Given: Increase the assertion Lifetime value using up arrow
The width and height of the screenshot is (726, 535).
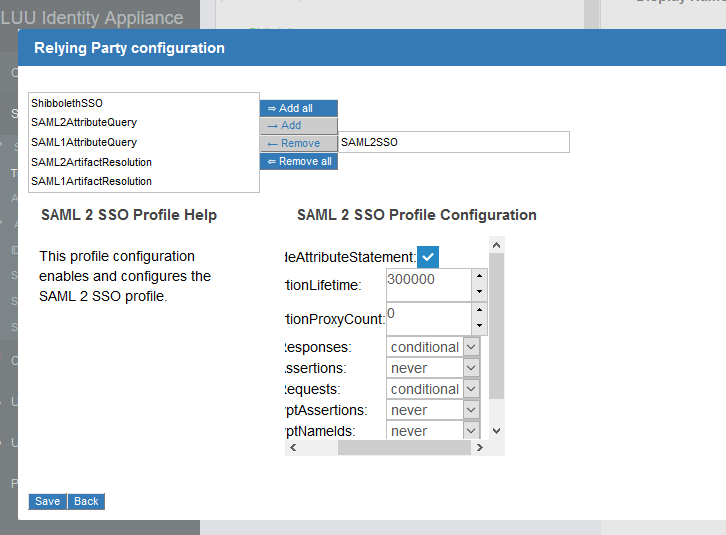Looking at the screenshot, I should (x=479, y=276).
